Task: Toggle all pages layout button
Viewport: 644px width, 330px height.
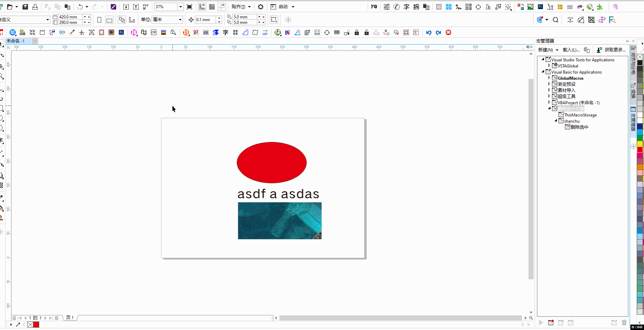Action: 122,20
